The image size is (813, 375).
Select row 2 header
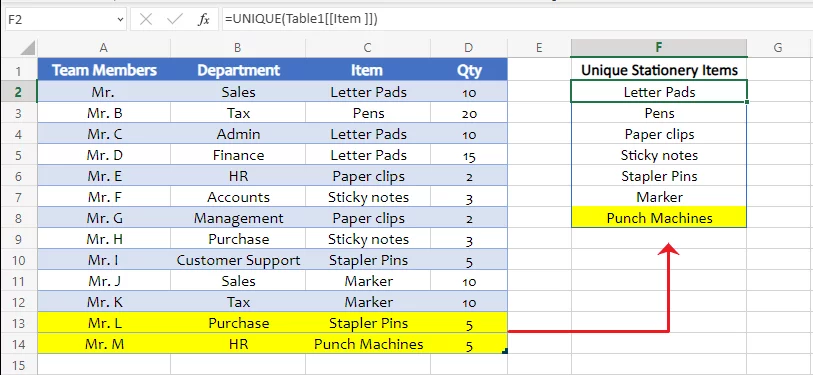point(19,92)
